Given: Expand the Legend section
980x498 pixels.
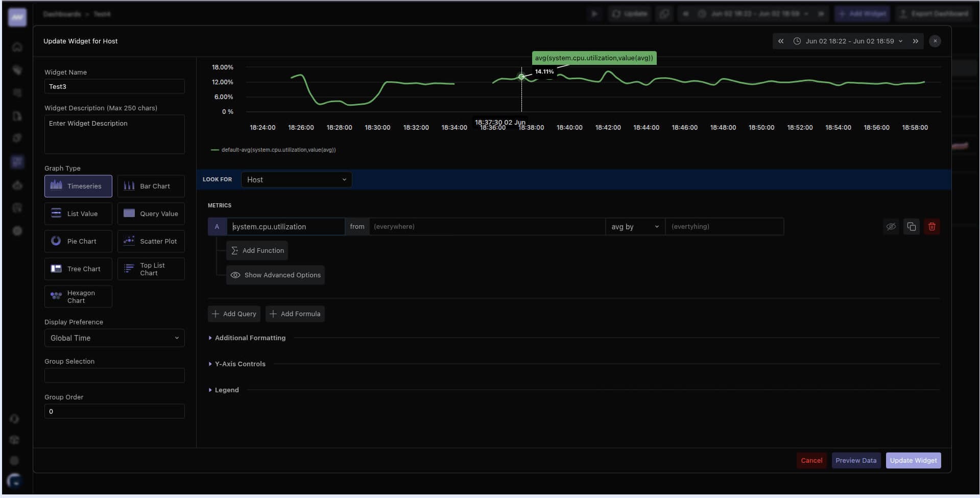Looking at the screenshot, I should click(224, 390).
